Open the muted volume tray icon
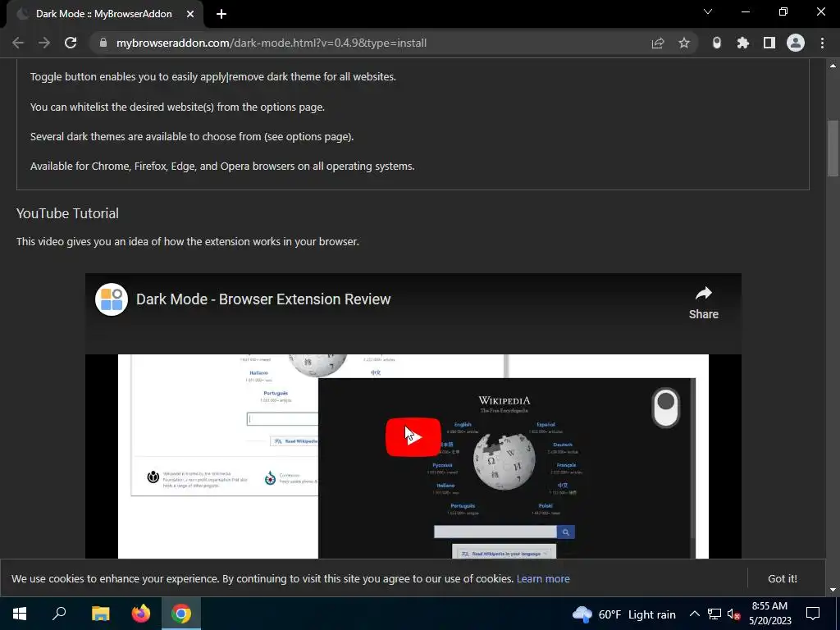This screenshot has width=840, height=630. [733, 614]
